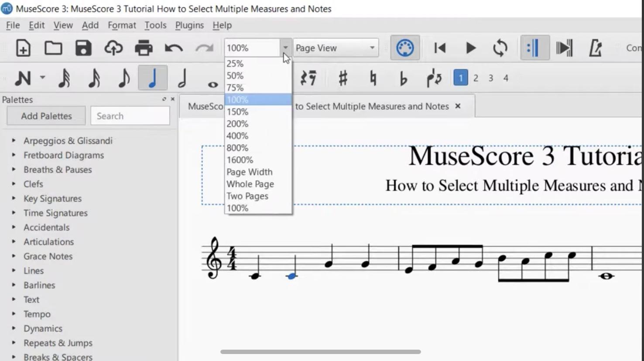Open note input mode dropdown arrow
Viewport: 644px width, 361px height.
click(x=42, y=78)
